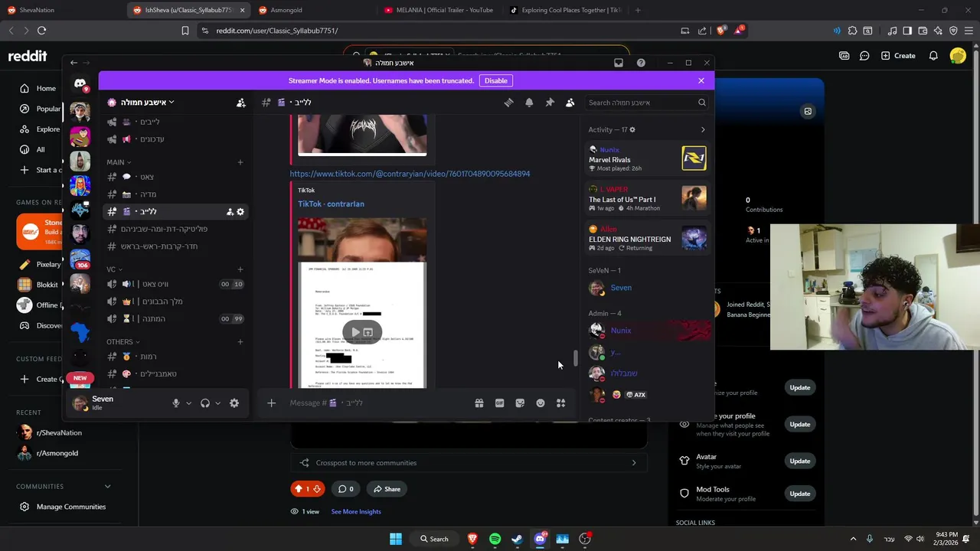The width and height of the screenshot is (980, 551).
Task: Open notification settings bell in Discord header
Action: pos(529,103)
